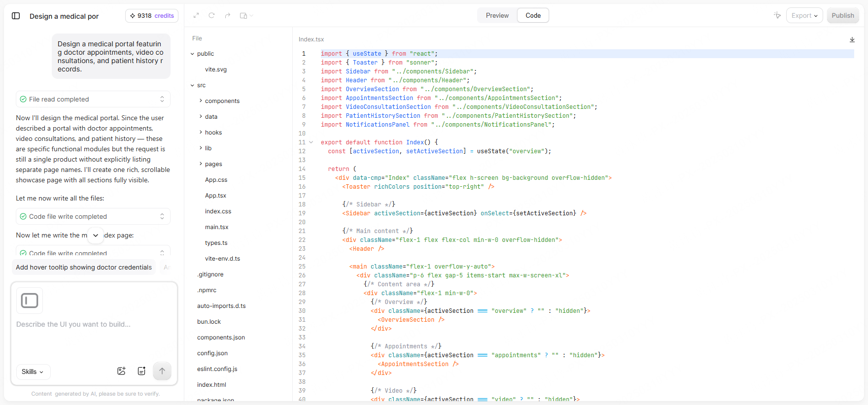This screenshot has width=868, height=405.
Task: Select suggestion Add hover tooltip showing doctor credentials
Action: click(84, 268)
